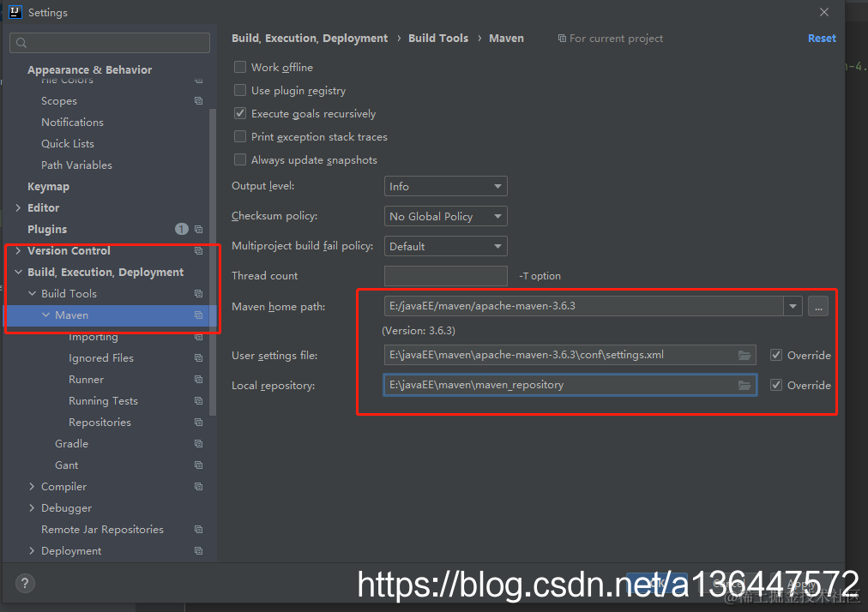Click the Reset link
The image size is (868, 612).
tap(822, 39)
